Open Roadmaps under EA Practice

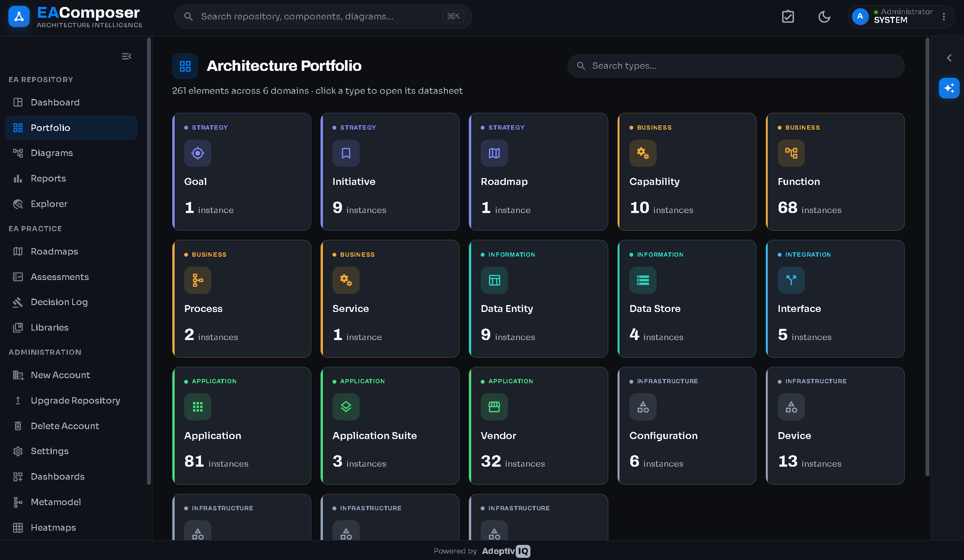71,251
